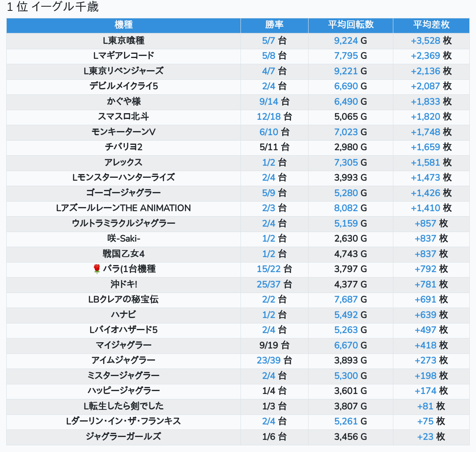This screenshot has height=452, width=476.
Task: Click the rose emoji beside バラ
Action: 97,269
